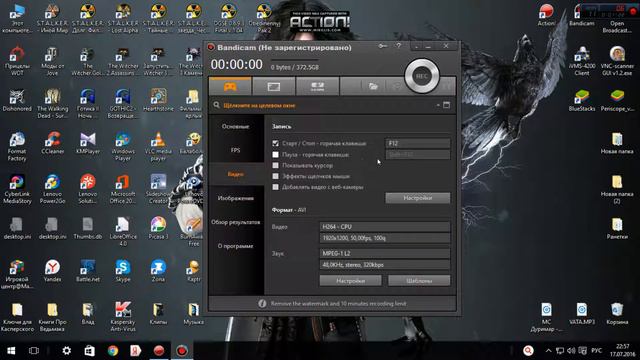Open Обзор результатов section in sidebar

point(236,222)
